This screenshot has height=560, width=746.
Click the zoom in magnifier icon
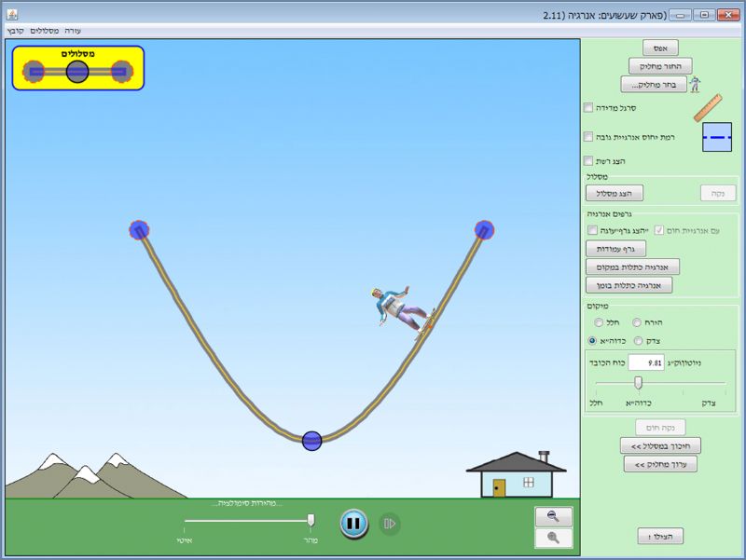pyautogui.click(x=553, y=538)
